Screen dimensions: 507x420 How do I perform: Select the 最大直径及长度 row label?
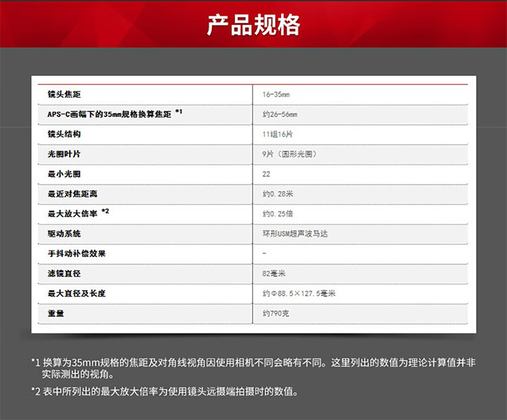[x=76, y=294]
